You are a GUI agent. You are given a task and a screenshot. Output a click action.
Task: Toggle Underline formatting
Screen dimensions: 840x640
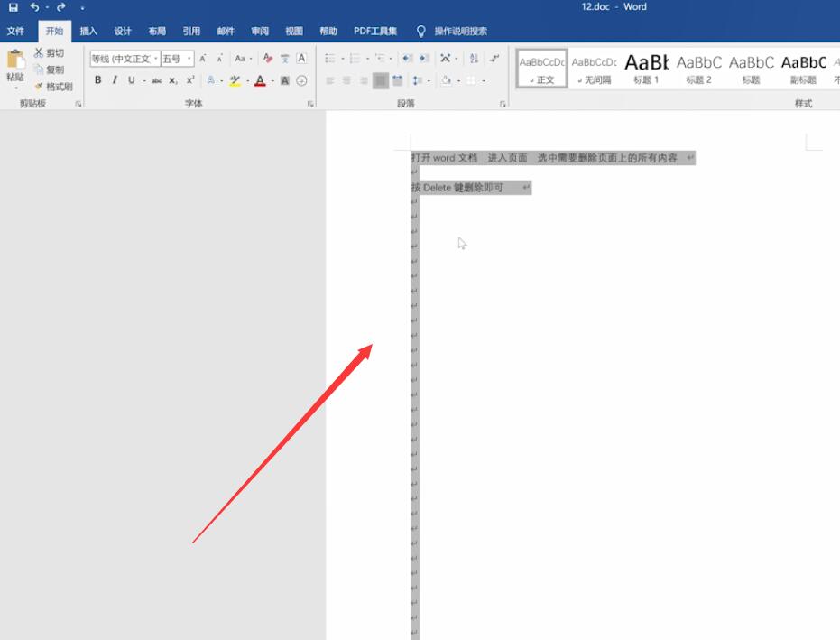click(x=131, y=79)
